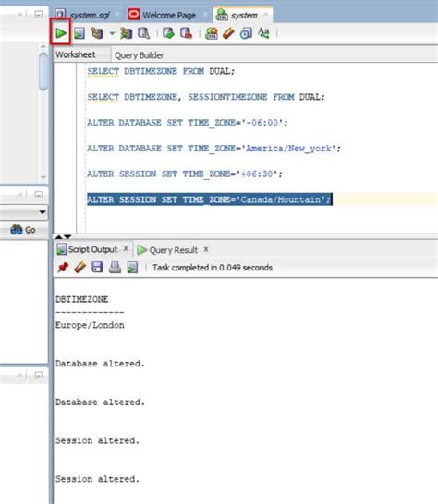Close the system connection tab
The width and height of the screenshot is (438, 504).
(265, 15)
